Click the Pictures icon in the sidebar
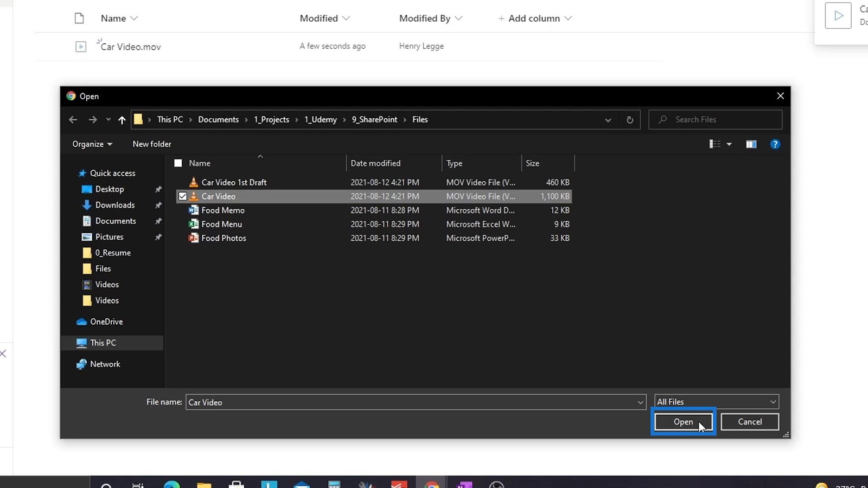 click(x=87, y=237)
